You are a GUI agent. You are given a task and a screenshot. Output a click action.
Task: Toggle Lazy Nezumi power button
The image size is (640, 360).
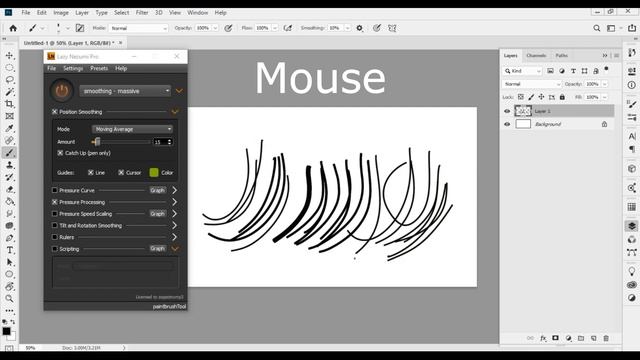(x=62, y=91)
